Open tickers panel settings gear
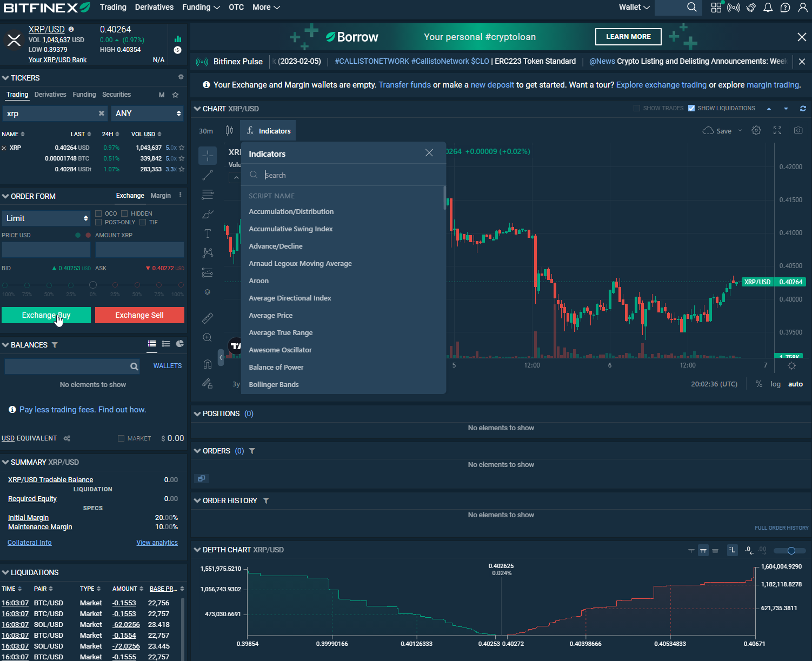Viewport: 812px width, 661px height. click(x=181, y=77)
